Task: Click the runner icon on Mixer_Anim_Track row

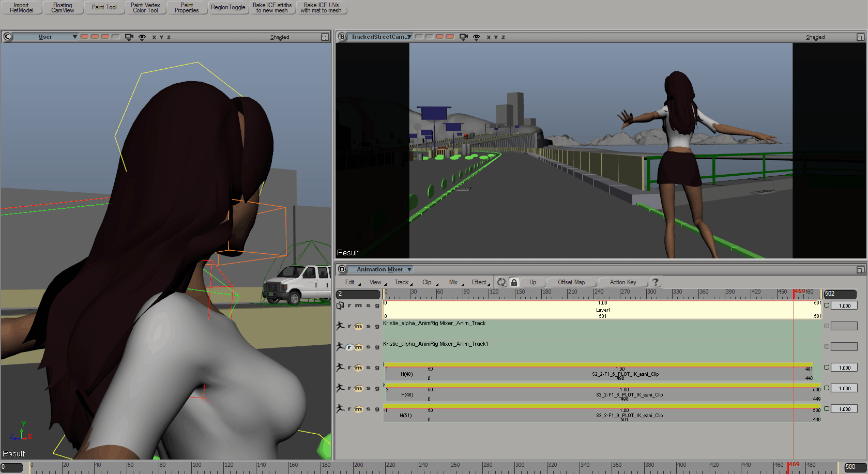Action: pos(340,326)
